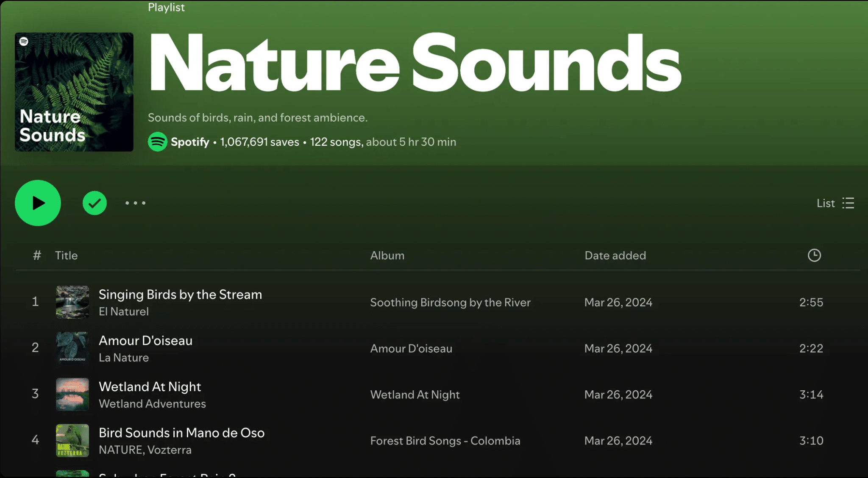
Task: Click the 1,067,691 saves text
Action: coord(259,142)
